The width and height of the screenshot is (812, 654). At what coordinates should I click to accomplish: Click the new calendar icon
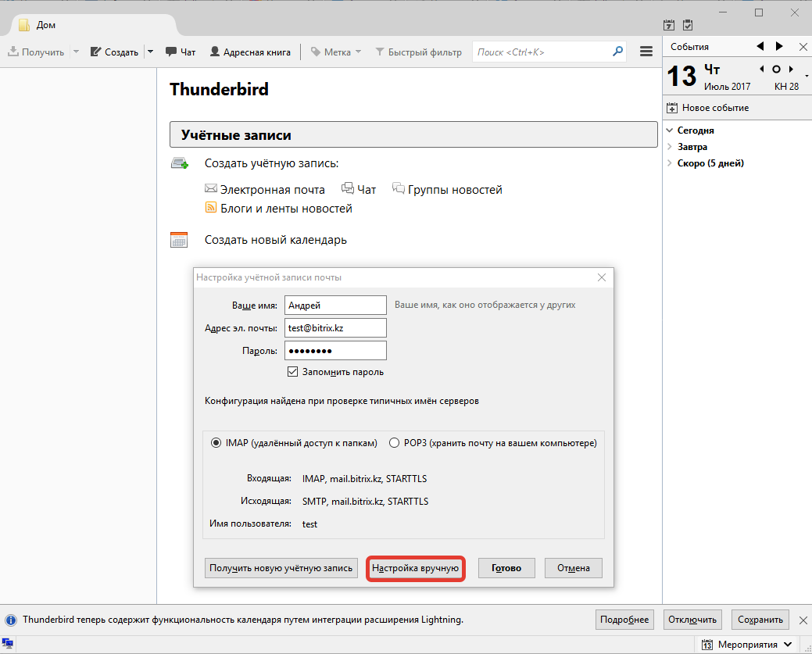tap(179, 240)
